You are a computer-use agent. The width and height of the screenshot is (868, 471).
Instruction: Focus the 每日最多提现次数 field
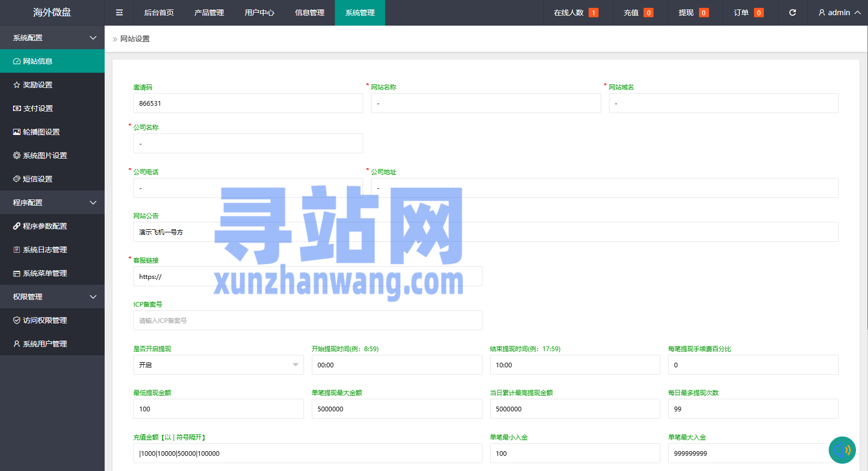tap(753, 409)
